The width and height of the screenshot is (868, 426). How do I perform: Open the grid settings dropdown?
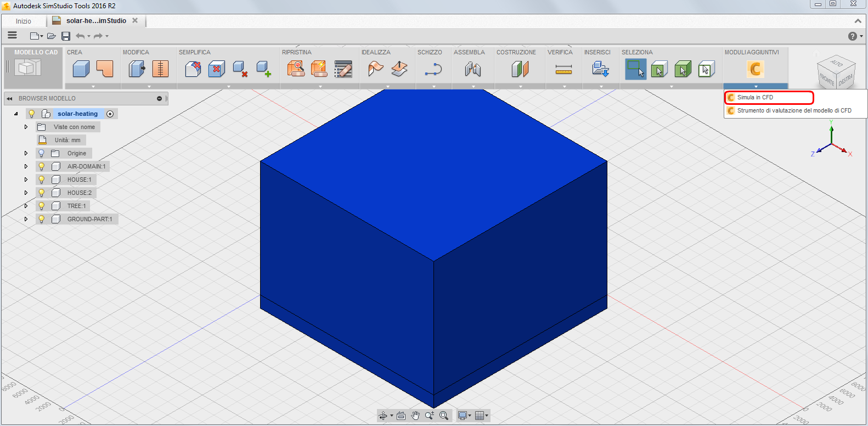click(482, 416)
